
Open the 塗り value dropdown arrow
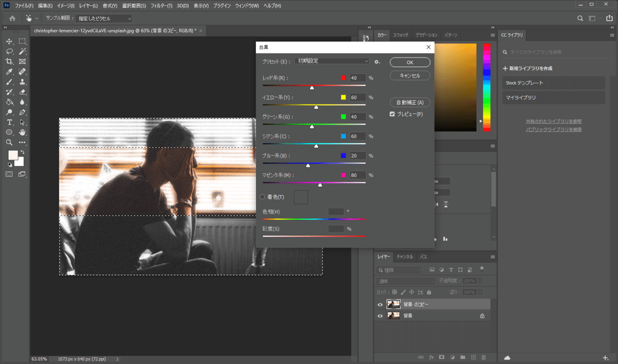tap(480, 292)
